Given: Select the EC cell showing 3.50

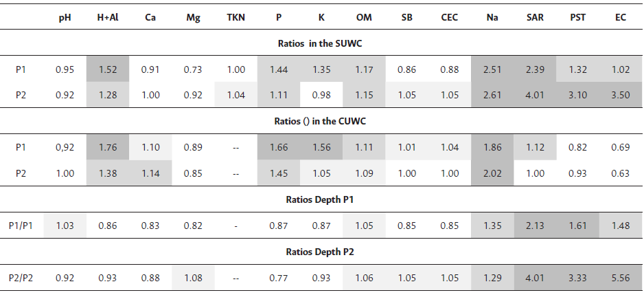Looking at the screenshot, I should (x=621, y=95).
